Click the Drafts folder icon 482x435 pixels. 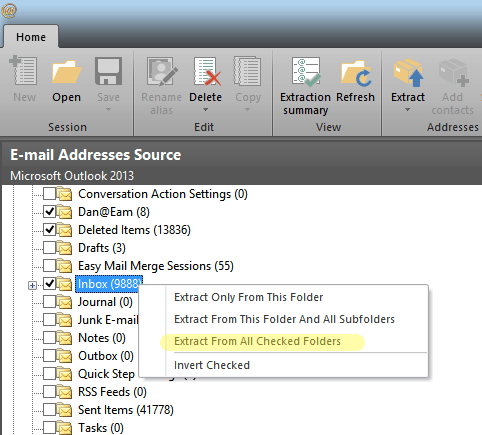(x=64, y=248)
